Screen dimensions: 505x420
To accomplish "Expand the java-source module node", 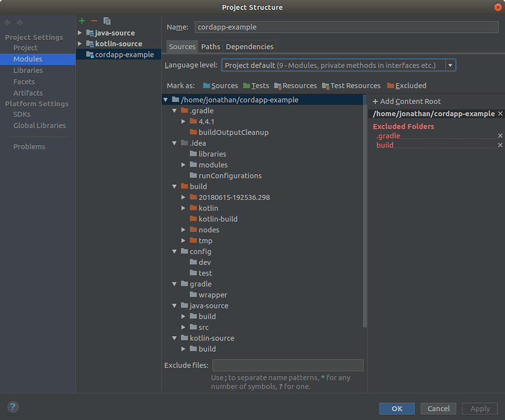I will [x=80, y=33].
